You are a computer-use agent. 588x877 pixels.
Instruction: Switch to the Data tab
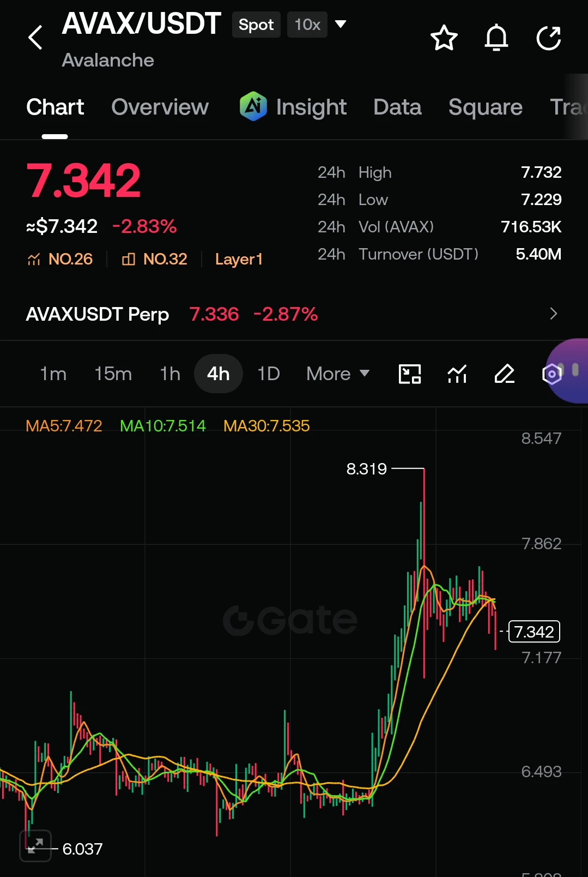(398, 107)
